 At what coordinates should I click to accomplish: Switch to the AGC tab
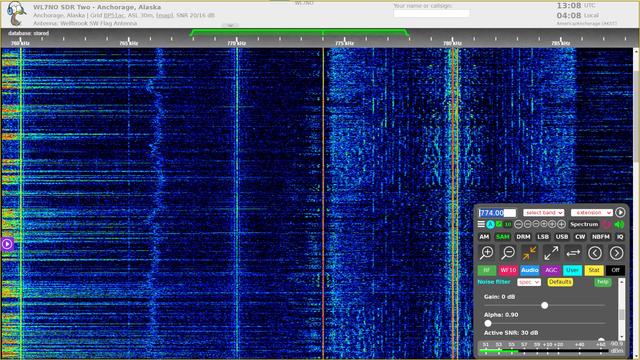pos(551,270)
